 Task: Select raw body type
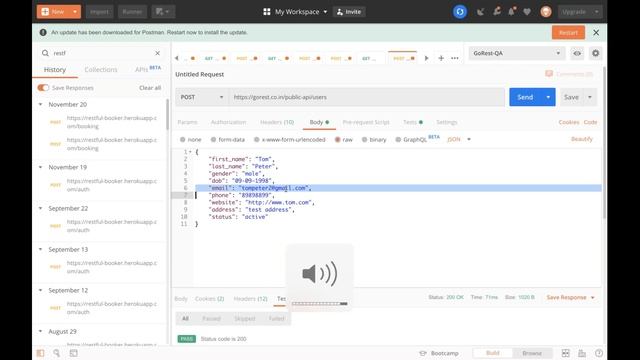click(x=344, y=140)
